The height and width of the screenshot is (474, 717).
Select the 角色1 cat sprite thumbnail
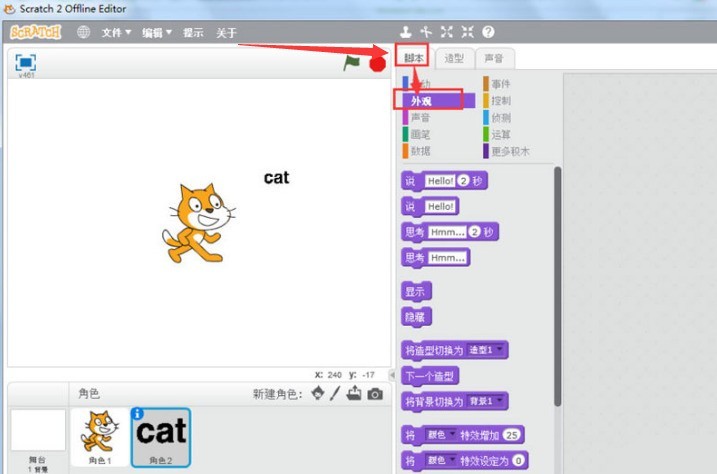(100, 437)
